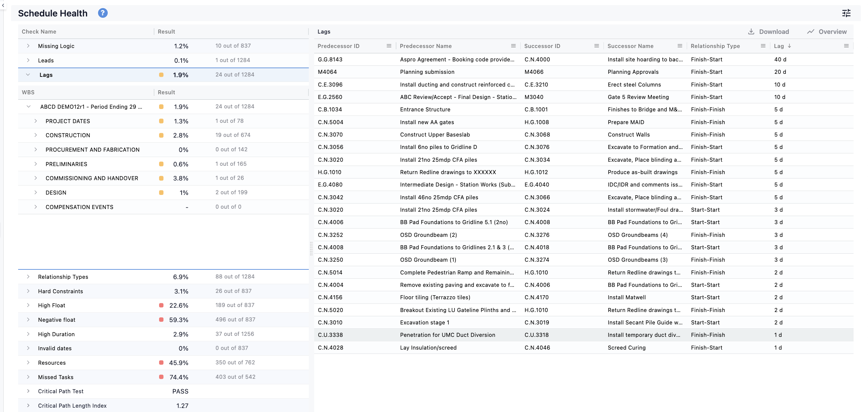Open Successor ID column menu icon

coord(596,46)
